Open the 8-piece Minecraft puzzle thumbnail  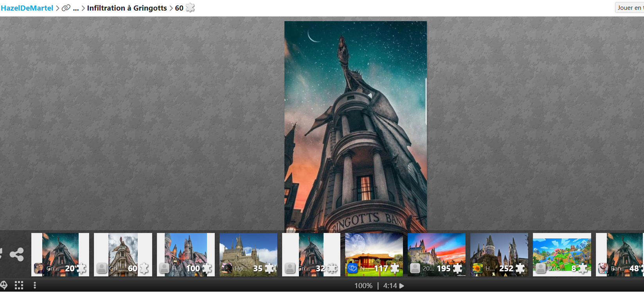pyautogui.click(x=562, y=254)
